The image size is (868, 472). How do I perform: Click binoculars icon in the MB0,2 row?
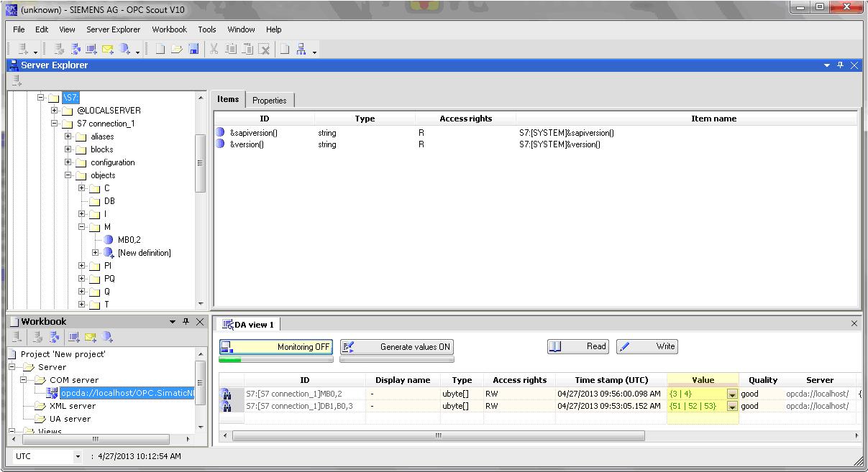click(x=227, y=394)
